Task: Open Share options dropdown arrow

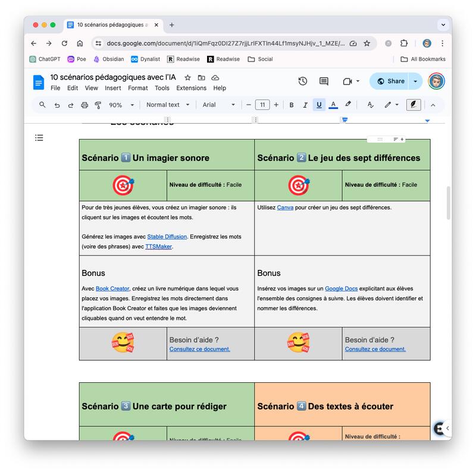Action: pos(415,81)
